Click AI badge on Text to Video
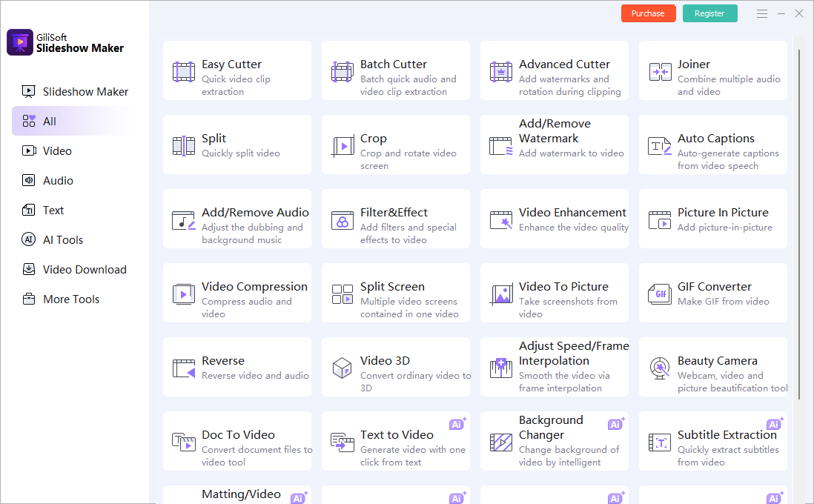814x504 pixels. click(x=457, y=423)
